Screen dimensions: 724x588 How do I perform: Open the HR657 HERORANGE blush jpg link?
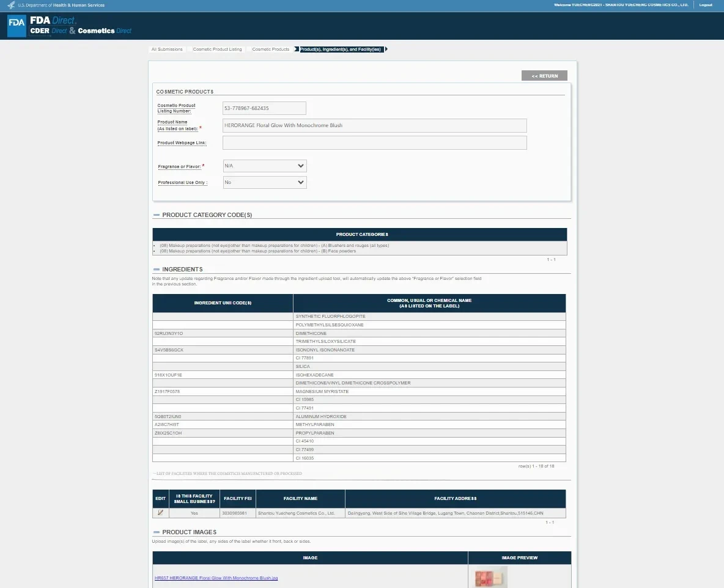[216, 578]
